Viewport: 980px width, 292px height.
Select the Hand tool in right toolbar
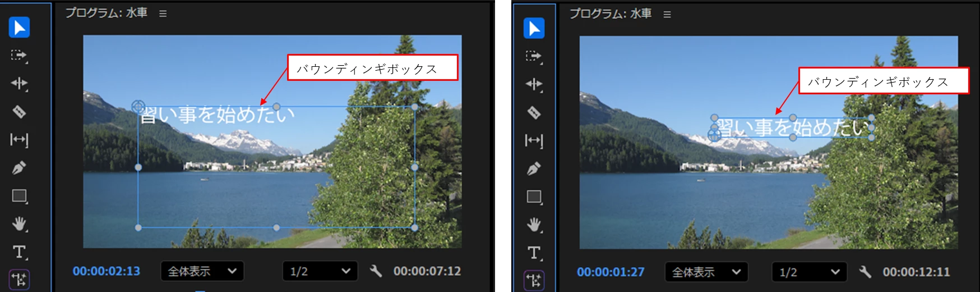[x=534, y=225]
